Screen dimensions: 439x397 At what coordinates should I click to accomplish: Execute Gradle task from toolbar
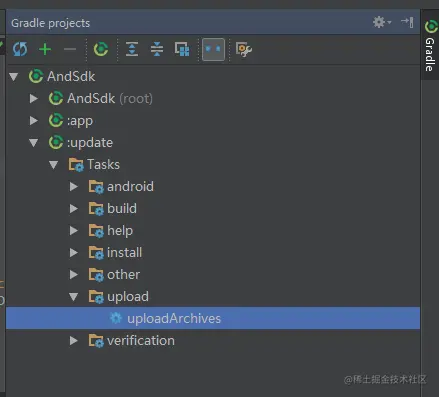pos(101,49)
